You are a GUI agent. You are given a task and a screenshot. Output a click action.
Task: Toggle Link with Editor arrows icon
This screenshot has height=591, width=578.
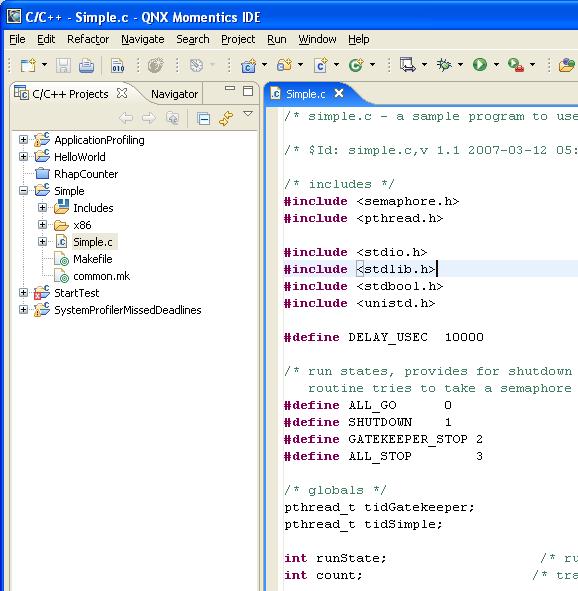tap(226, 119)
